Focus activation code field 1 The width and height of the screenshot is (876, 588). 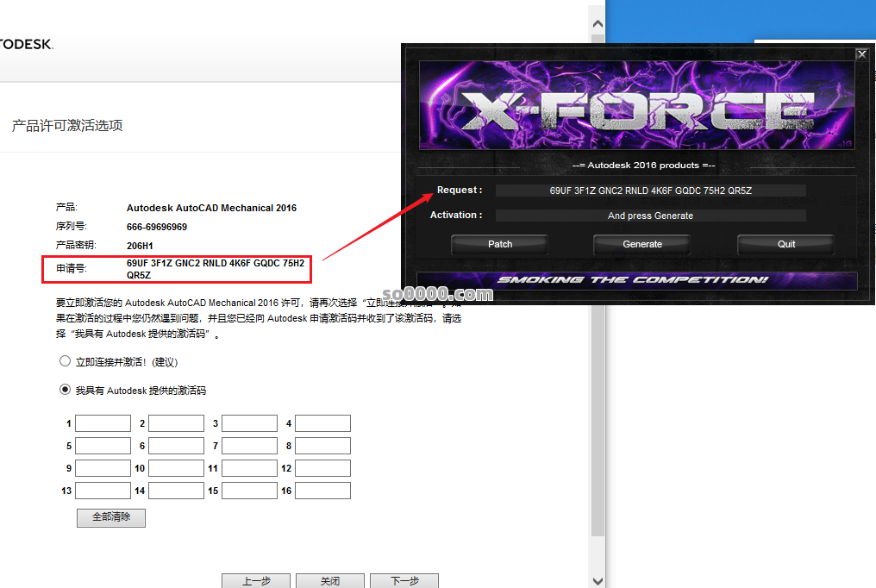(x=103, y=423)
